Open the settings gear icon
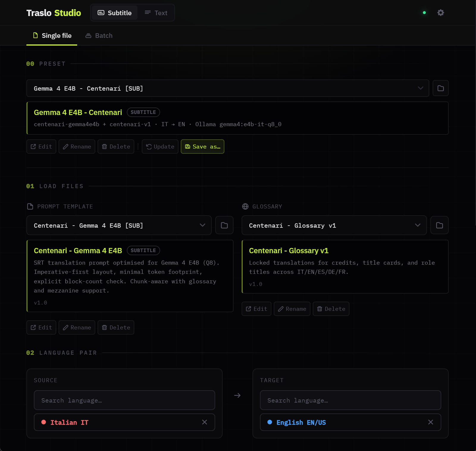The image size is (476, 451). click(x=441, y=12)
